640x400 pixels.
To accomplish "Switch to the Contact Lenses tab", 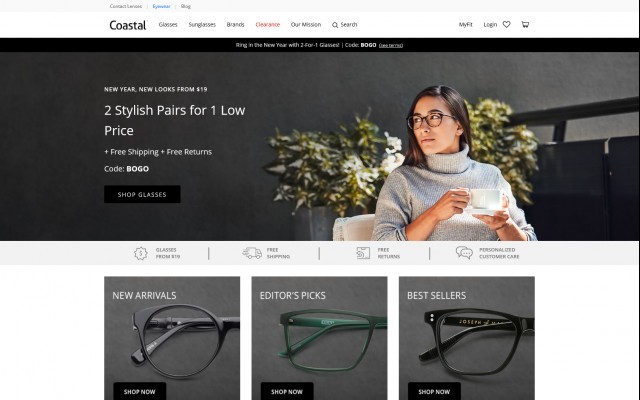I will [x=126, y=6].
